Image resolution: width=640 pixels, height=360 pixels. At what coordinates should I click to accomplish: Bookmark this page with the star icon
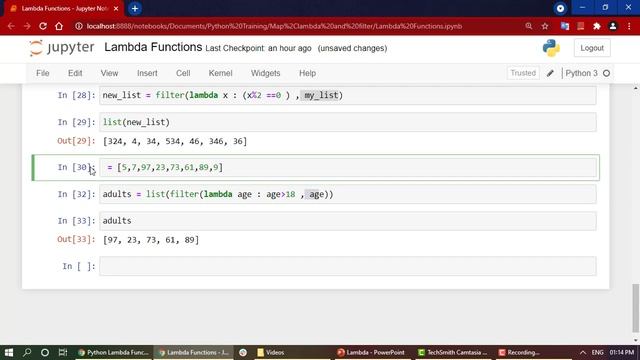pyautogui.click(x=545, y=26)
